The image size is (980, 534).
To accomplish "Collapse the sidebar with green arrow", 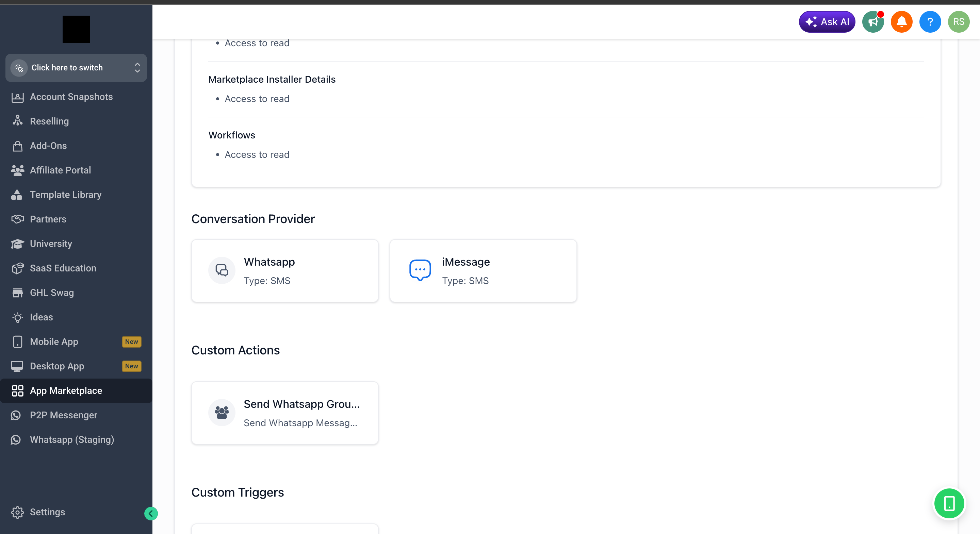I will pos(151,514).
